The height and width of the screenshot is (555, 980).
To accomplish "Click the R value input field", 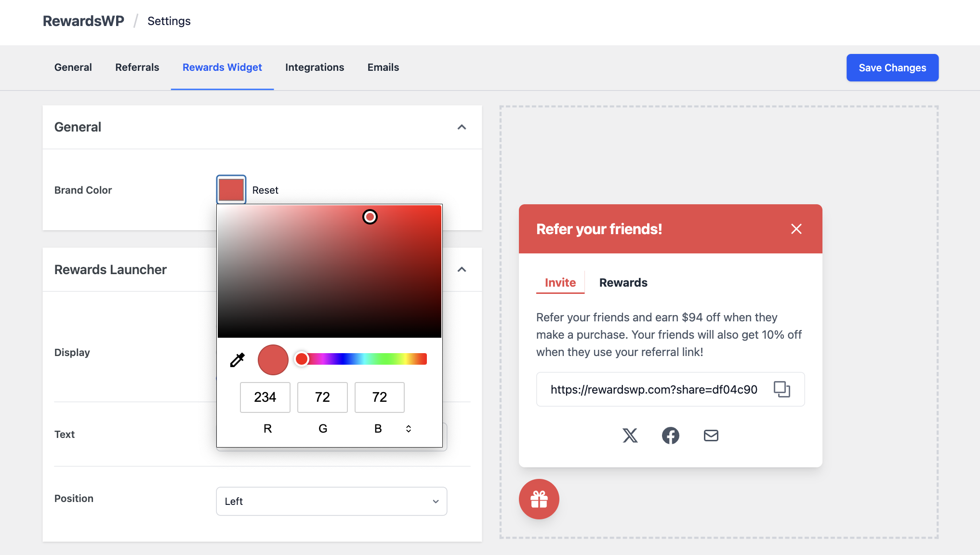I will (265, 397).
